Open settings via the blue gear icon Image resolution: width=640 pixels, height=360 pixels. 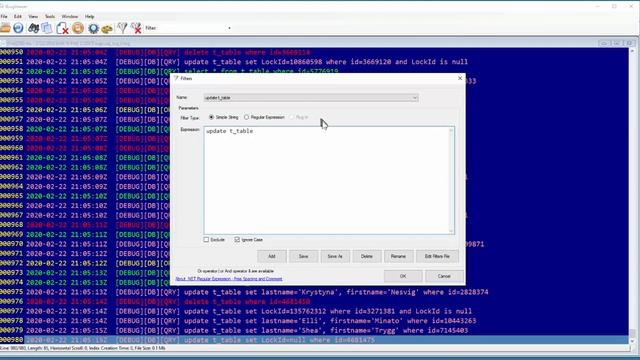(x=93, y=28)
